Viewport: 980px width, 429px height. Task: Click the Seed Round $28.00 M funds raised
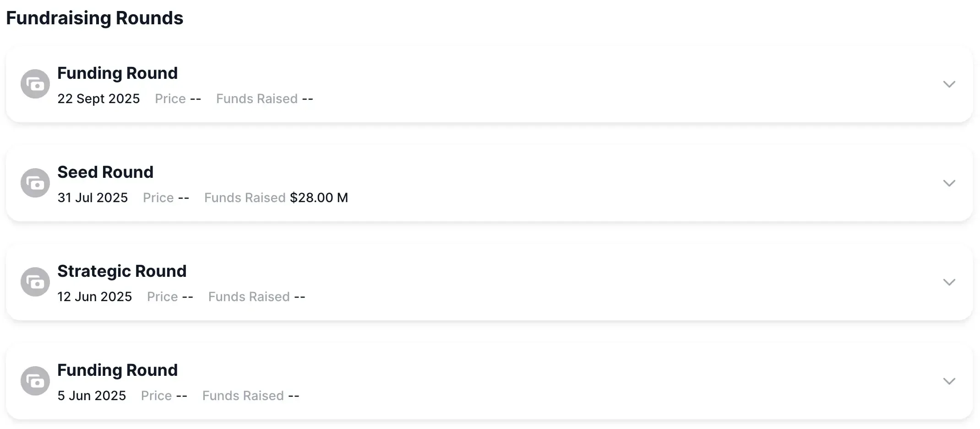coord(319,198)
